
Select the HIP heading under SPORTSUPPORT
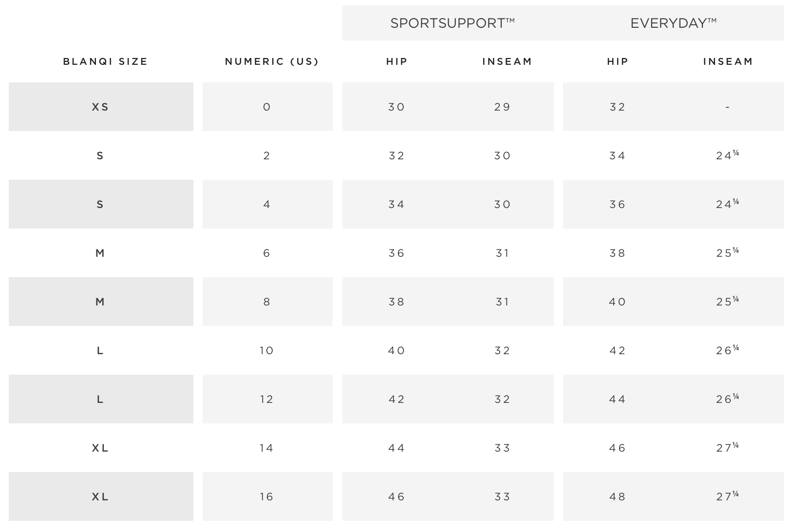(x=396, y=61)
